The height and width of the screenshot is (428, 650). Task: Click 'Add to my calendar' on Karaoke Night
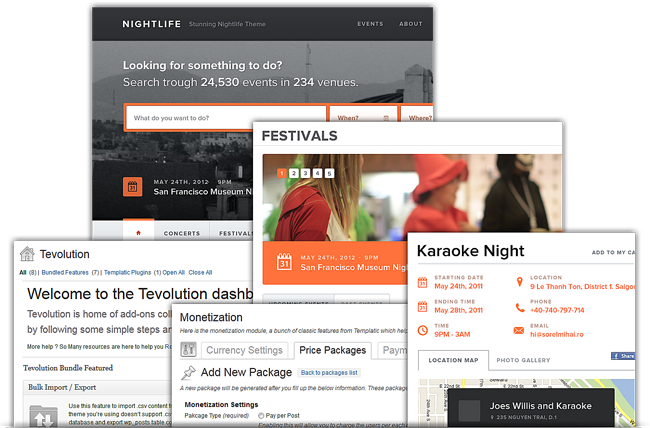(613, 252)
